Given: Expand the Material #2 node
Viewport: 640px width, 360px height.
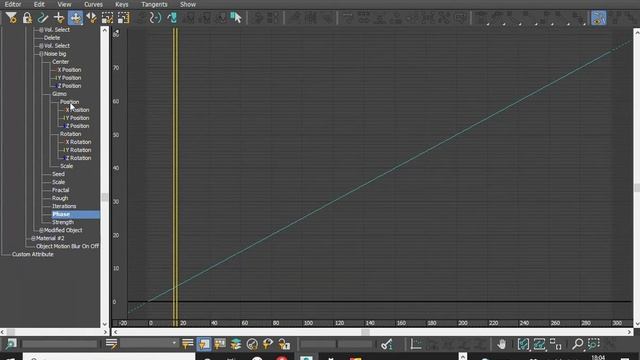Looking at the screenshot, I should [33, 238].
